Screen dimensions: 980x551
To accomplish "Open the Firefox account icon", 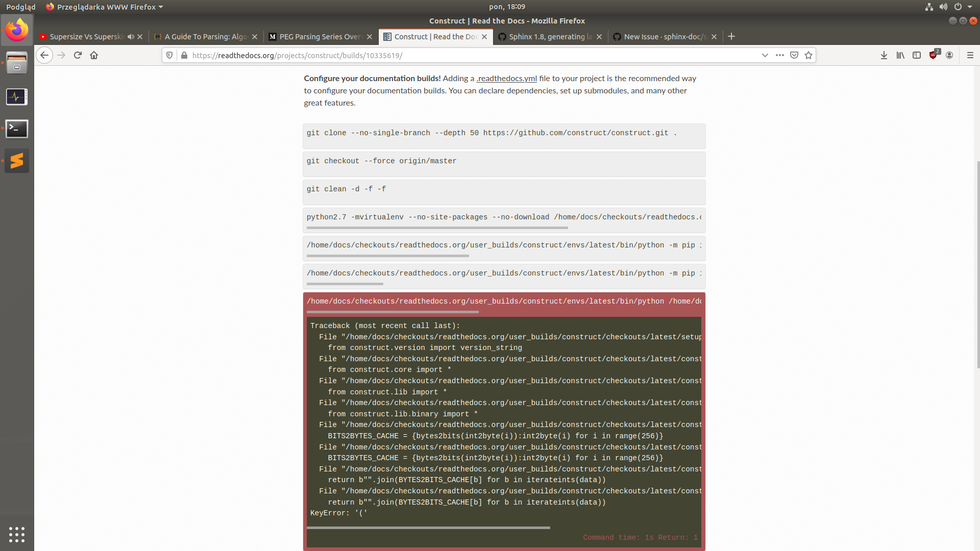I will coord(950,55).
